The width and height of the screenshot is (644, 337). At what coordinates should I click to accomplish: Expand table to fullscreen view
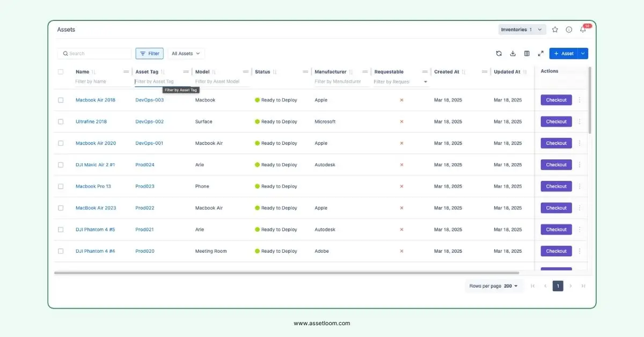point(540,54)
